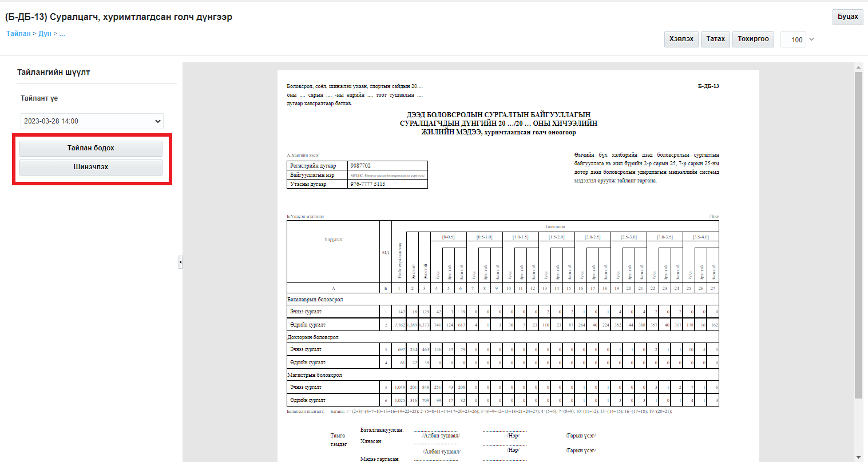
Task: Click the Докторын боловсрол section row
Action: (313, 337)
